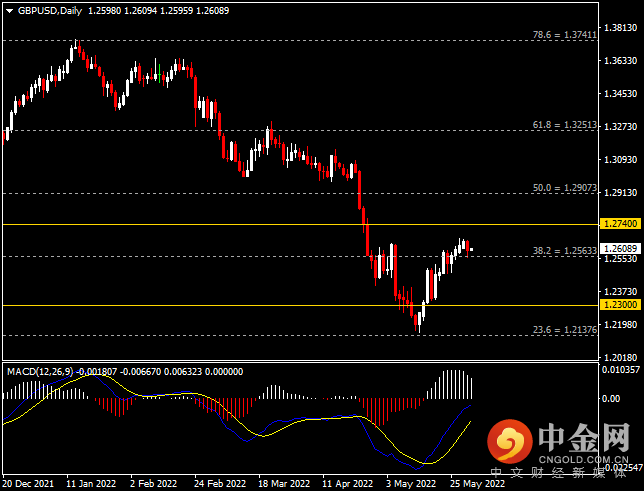The width and height of the screenshot is (644, 491).
Task: Click the 1.34530 price axis value
Action: (x=621, y=94)
